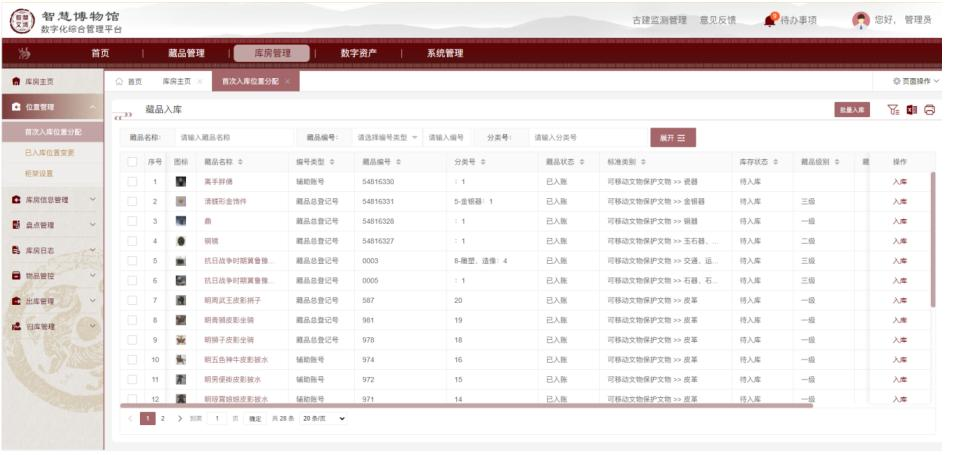962x455 pixels.
Task: Export the table via Excel icon
Action: [x=911, y=110]
